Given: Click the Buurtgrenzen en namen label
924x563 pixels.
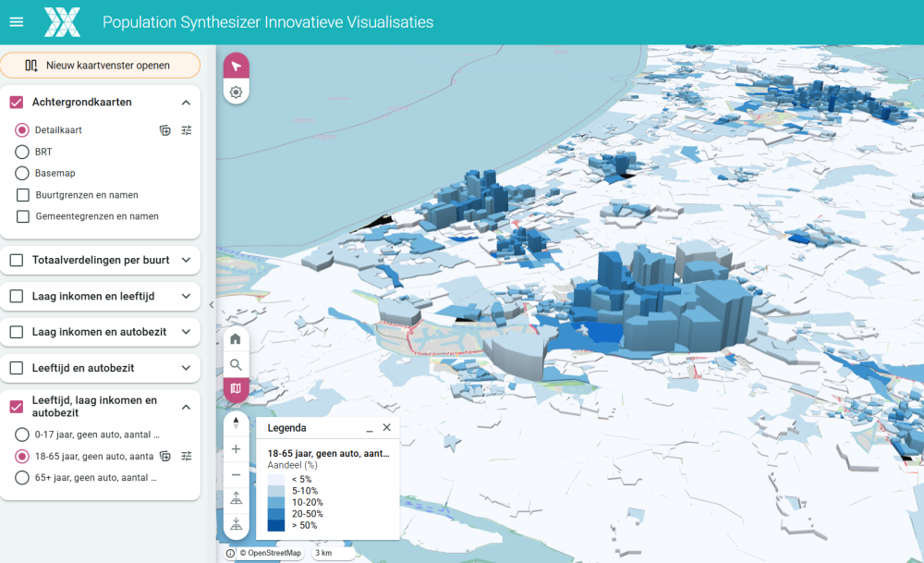Looking at the screenshot, I should point(87,195).
